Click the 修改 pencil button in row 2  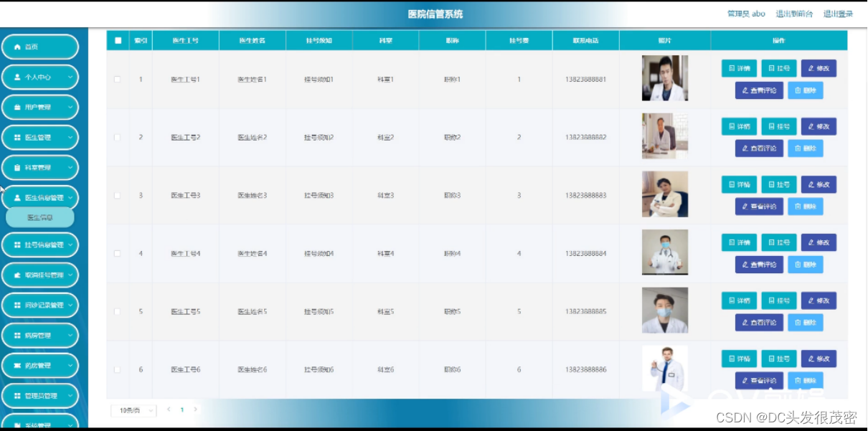[x=819, y=126]
